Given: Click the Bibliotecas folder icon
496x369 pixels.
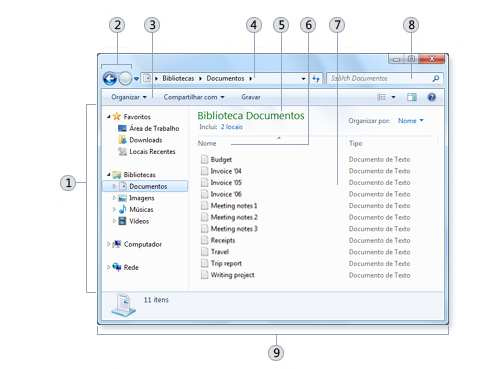Looking at the screenshot, I should [x=117, y=174].
